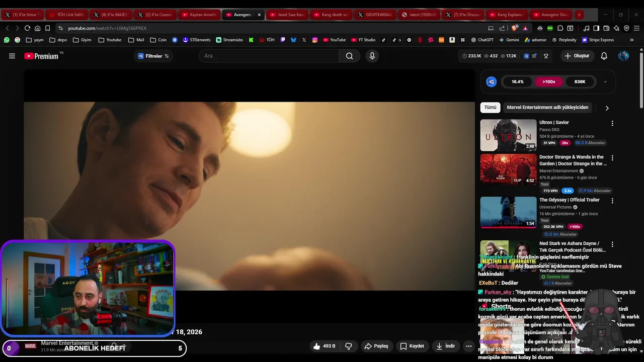Screen dimensions: 644x362
Task: Click the trophy icon in stats bar
Action: point(546,56)
